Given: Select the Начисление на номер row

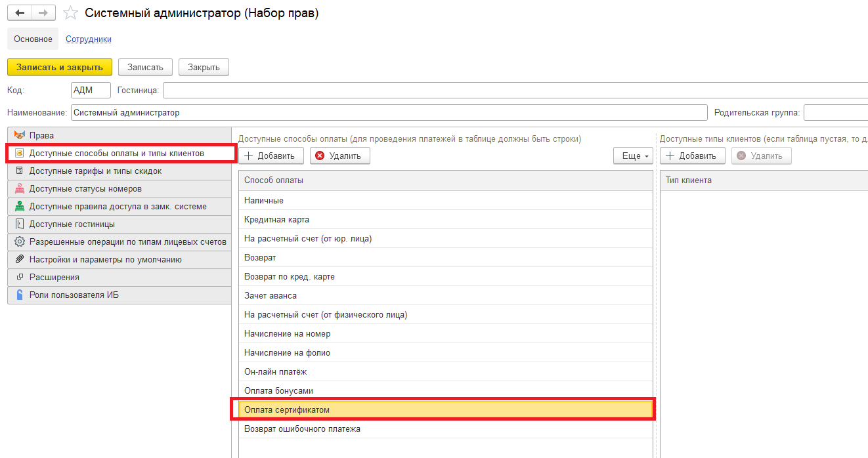Looking at the screenshot, I should tap(446, 333).
